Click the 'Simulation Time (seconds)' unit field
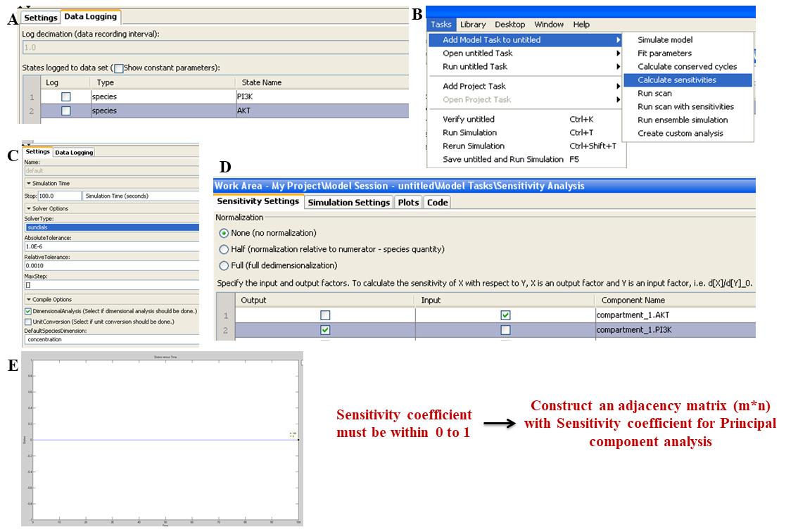 141,196
